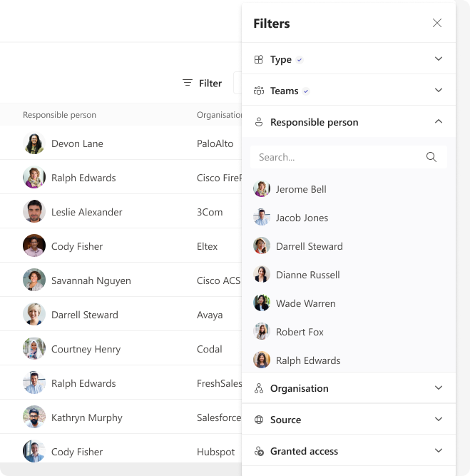This screenshot has height=476, width=470.
Task: Expand the Organisation filter section
Action: [x=439, y=388]
